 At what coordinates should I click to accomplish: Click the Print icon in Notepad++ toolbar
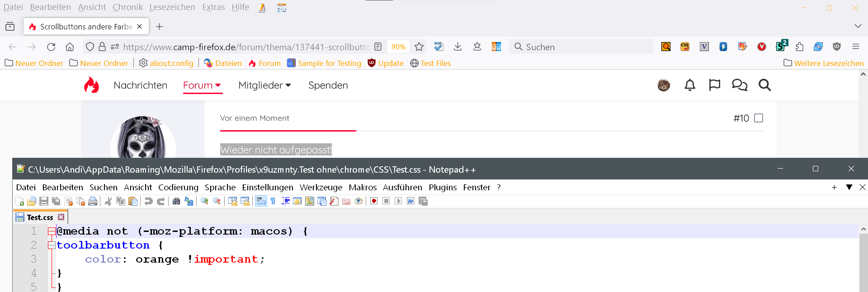point(93,201)
